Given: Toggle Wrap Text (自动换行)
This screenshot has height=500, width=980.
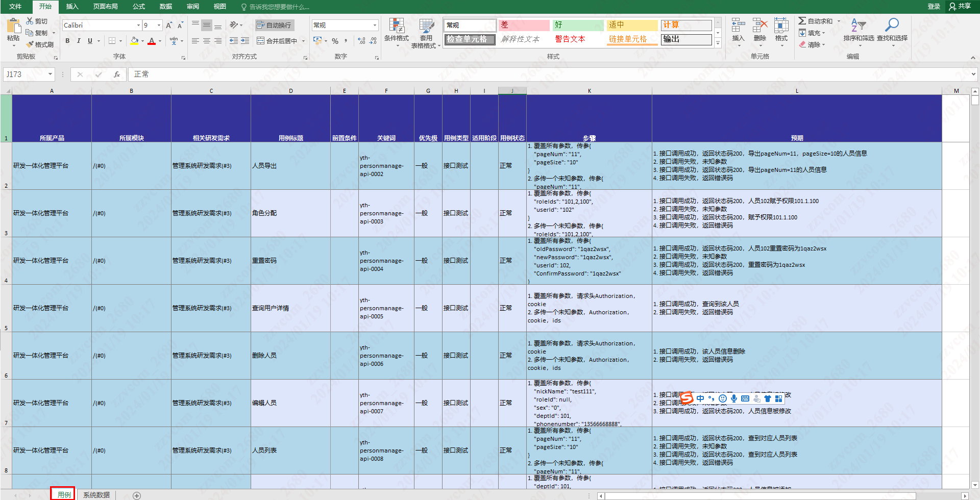Looking at the screenshot, I should tap(274, 25).
